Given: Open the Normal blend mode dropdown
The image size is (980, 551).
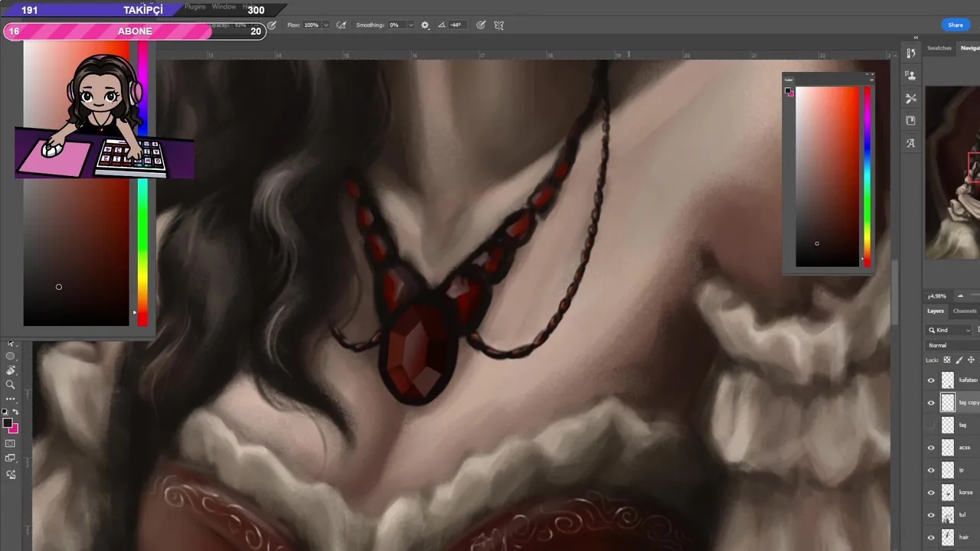Looking at the screenshot, I should click(x=952, y=345).
